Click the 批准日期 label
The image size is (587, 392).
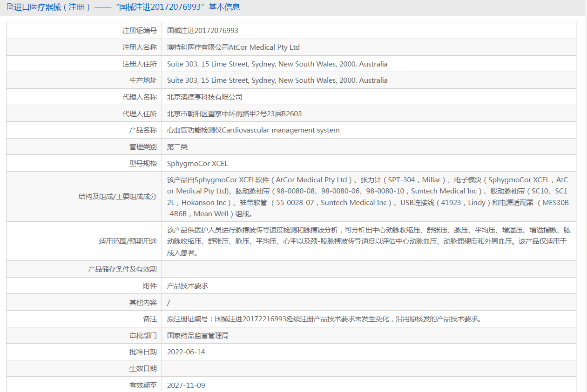pos(143,352)
